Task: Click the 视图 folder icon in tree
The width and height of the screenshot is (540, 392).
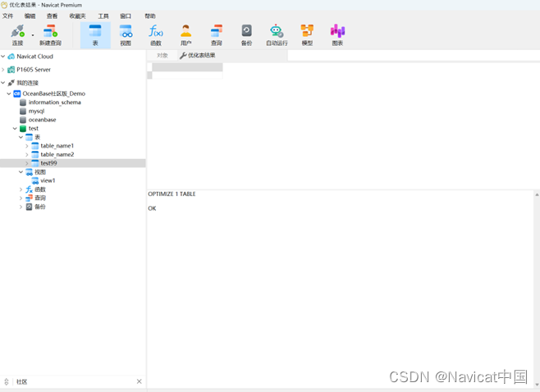Action: tap(29, 171)
